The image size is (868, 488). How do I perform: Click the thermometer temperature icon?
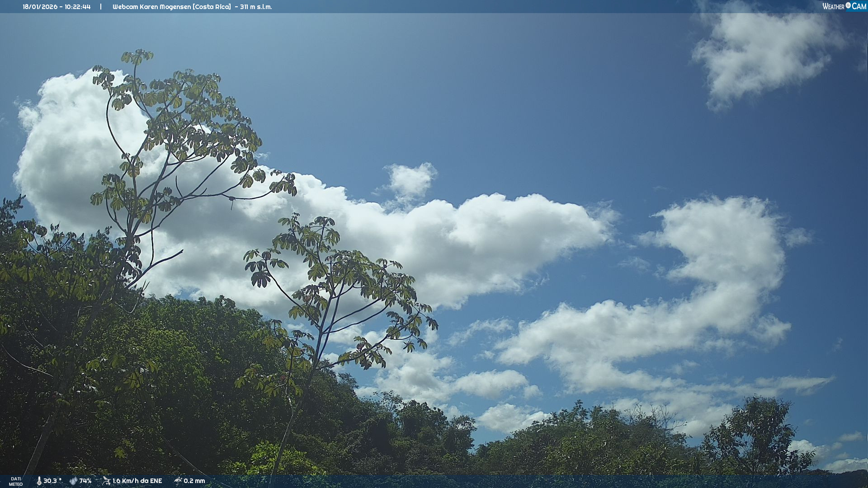point(39,481)
